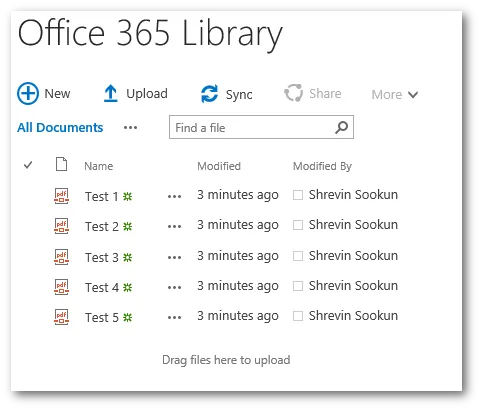Image resolution: width=481 pixels, height=410 pixels.
Task: Click the green new badge beside Test 2
Action: click(x=128, y=227)
